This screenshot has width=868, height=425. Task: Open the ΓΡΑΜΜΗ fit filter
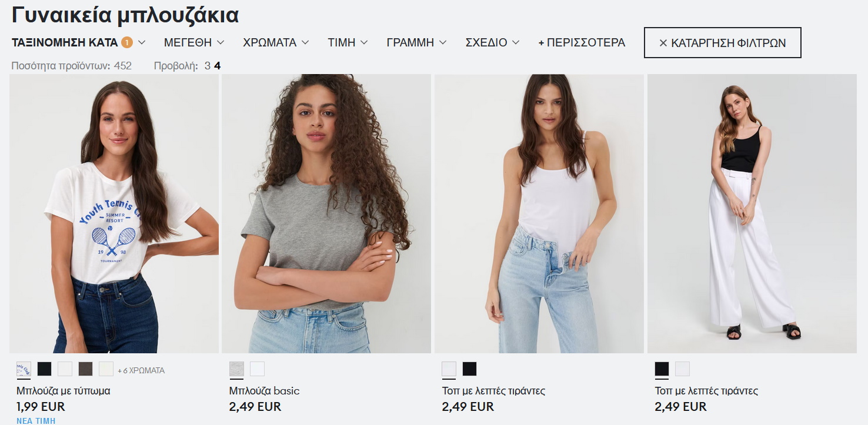pos(416,42)
